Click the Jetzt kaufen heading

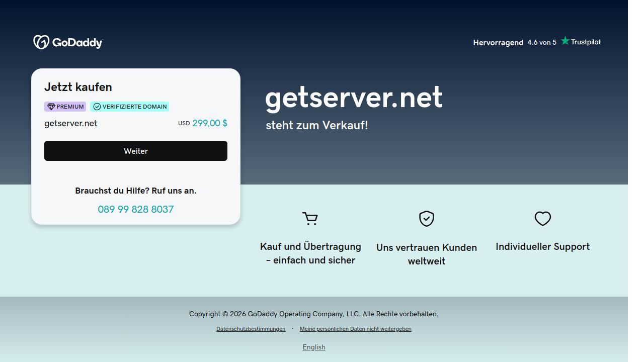pyautogui.click(x=78, y=87)
